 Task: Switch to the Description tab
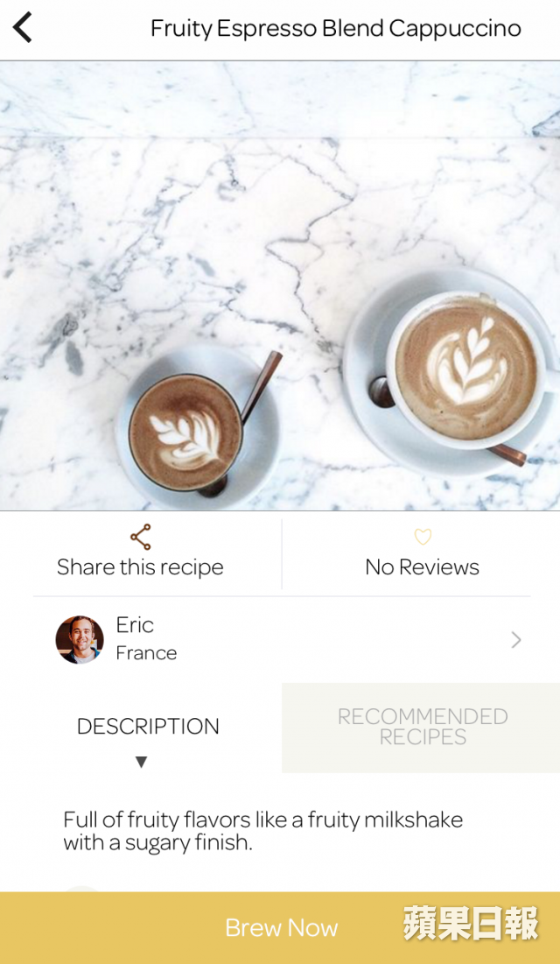148,727
